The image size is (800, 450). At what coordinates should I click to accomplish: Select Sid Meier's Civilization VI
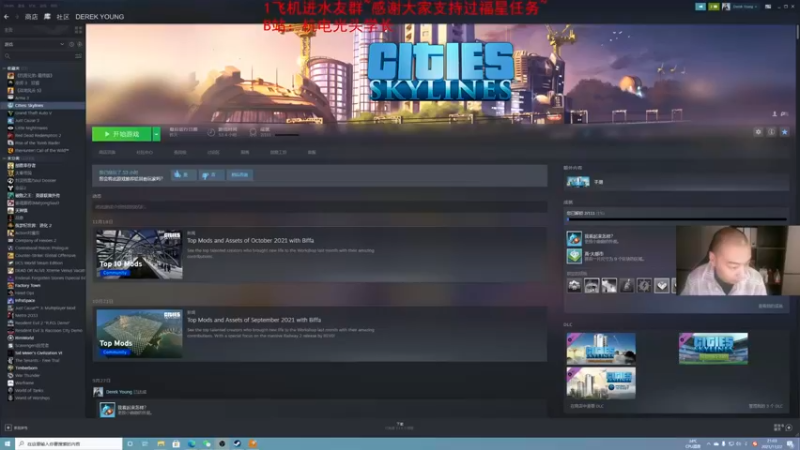[38, 353]
